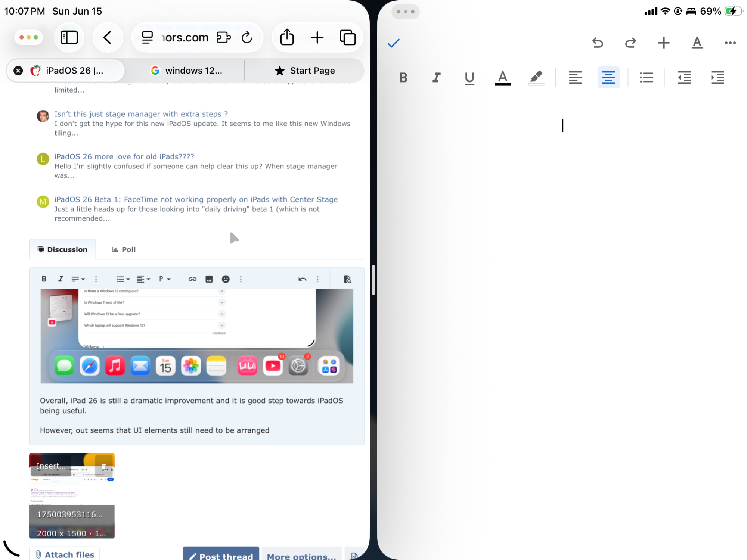Image resolution: width=747 pixels, height=560 pixels.
Task: Open paragraph format dropdown in forum editor
Action: [164, 279]
